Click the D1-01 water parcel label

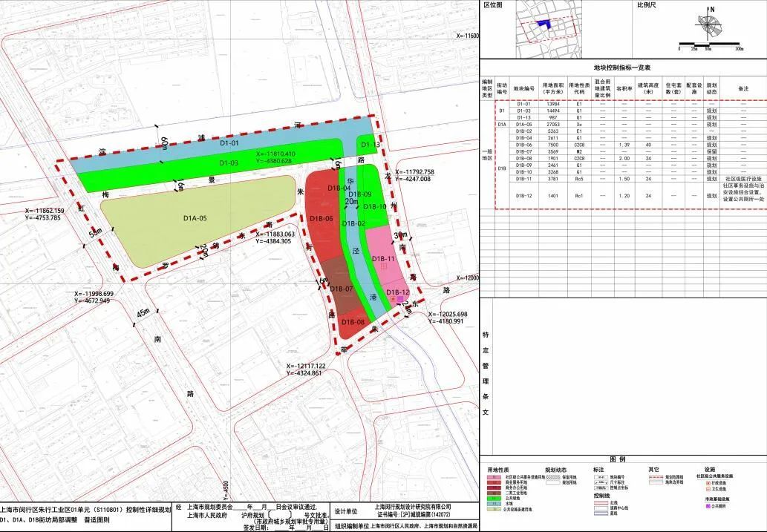click(229, 144)
